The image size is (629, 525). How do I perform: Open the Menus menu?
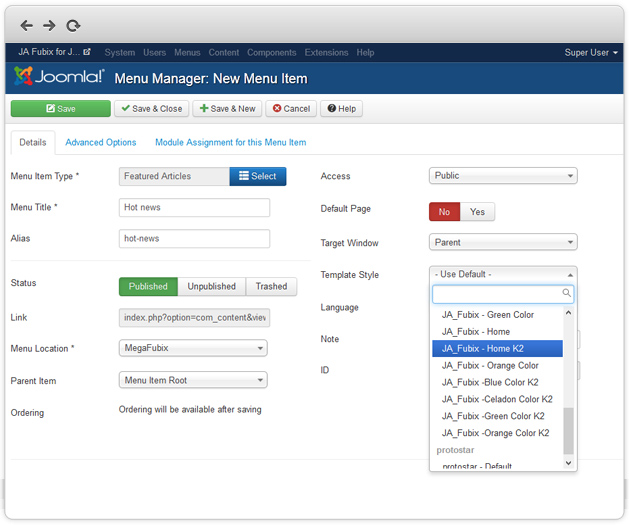pyautogui.click(x=187, y=53)
